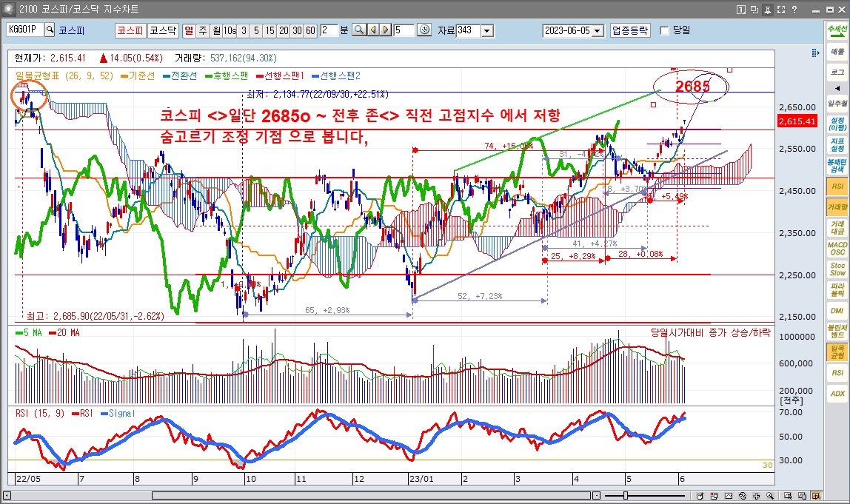
Task: Enable the Stoc Slow indicator
Action: [837, 269]
